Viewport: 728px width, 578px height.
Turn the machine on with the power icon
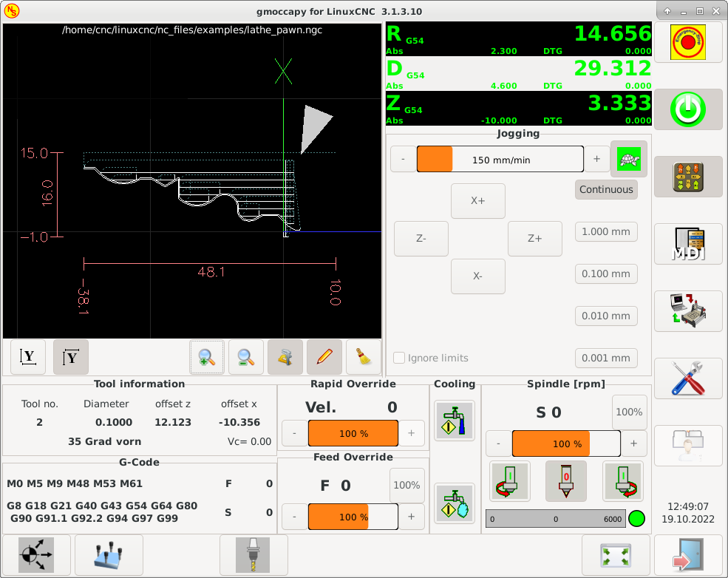(688, 109)
